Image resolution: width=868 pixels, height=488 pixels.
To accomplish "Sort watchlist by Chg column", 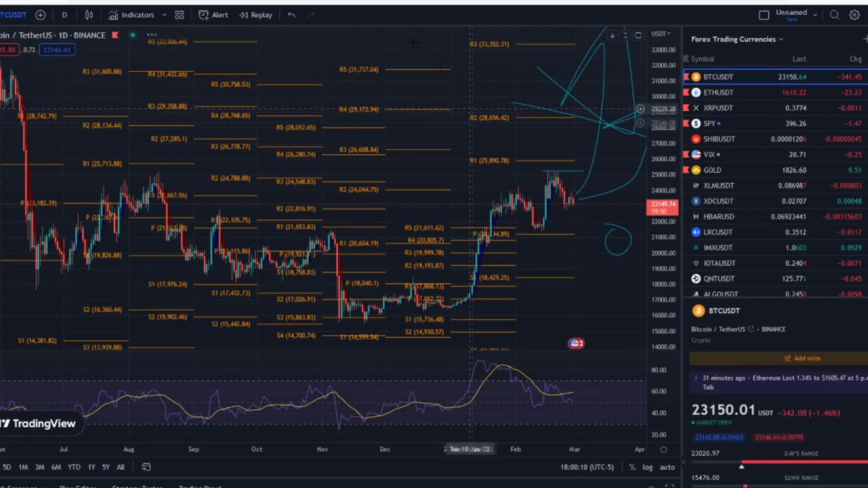I will tap(855, 60).
